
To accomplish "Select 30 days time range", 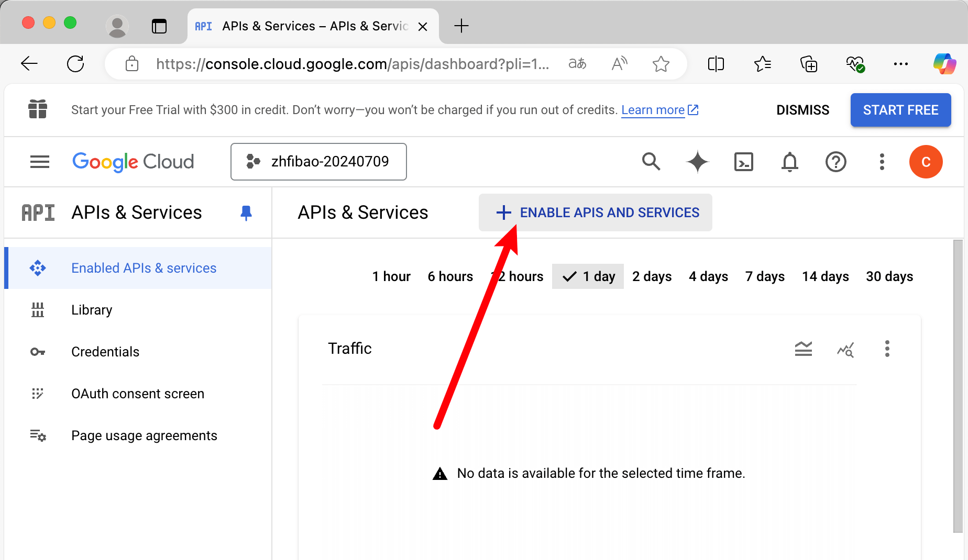I will pyautogui.click(x=889, y=276).
